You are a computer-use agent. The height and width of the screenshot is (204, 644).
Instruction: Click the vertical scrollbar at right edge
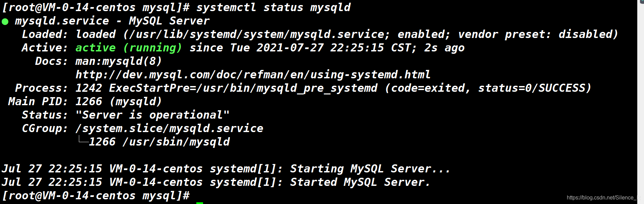(x=641, y=102)
